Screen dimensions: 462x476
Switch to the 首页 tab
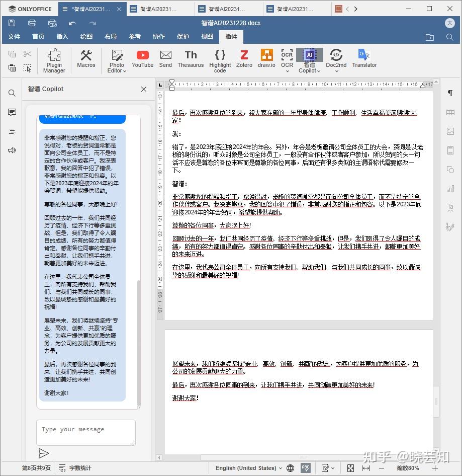tap(38, 37)
